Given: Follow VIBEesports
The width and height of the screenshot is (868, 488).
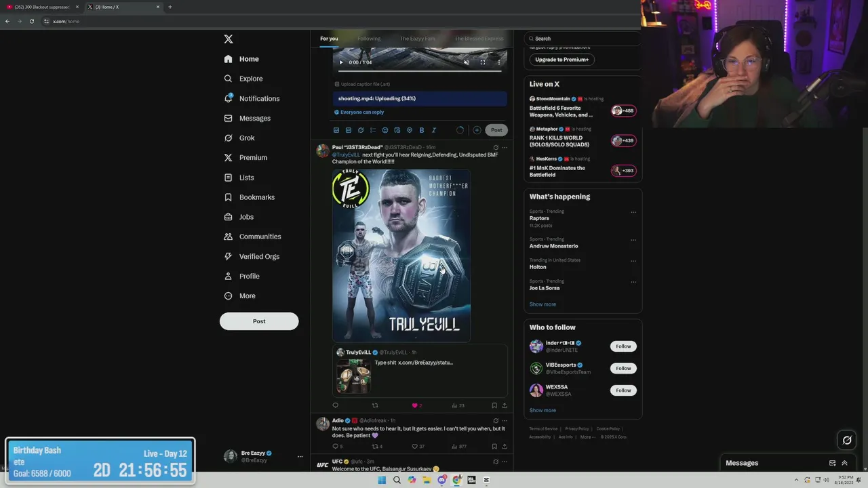Looking at the screenshot, I should 623,368.
